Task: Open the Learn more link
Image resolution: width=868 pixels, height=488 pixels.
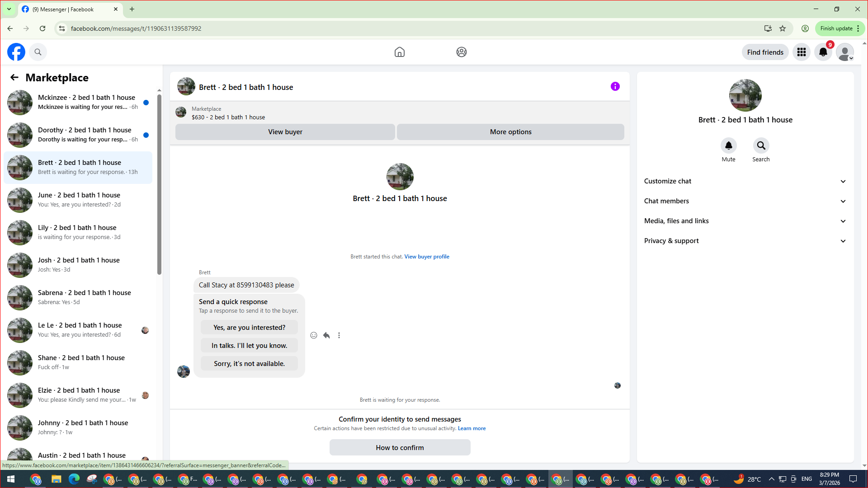Action: (x=472, y=428)
